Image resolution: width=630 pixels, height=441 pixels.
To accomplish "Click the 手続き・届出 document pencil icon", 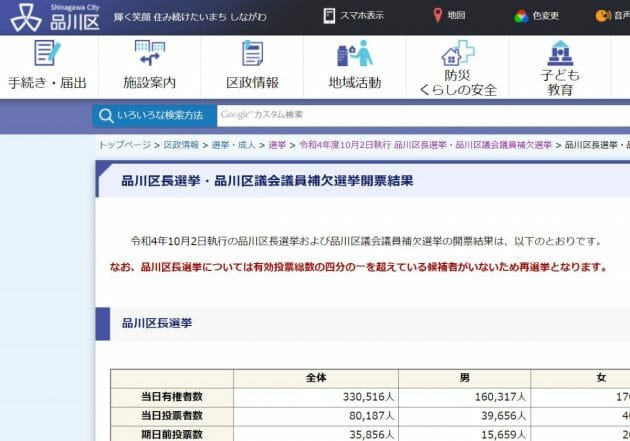I will click(x=47, y=53).
